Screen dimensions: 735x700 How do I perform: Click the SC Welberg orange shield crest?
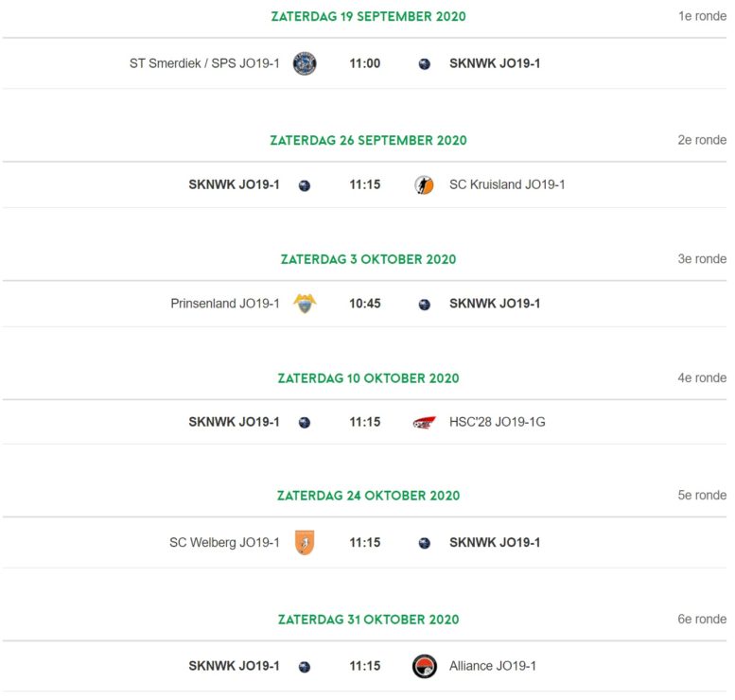(x=305, y=542)
